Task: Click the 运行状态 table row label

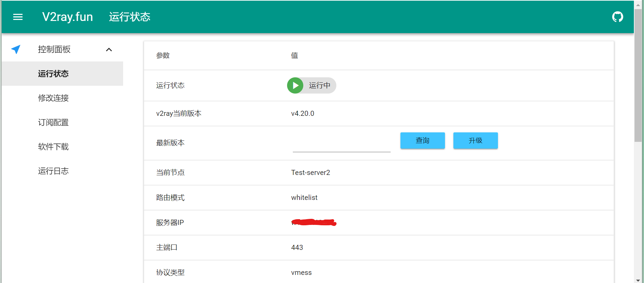Action: click(x=170, y=85)
